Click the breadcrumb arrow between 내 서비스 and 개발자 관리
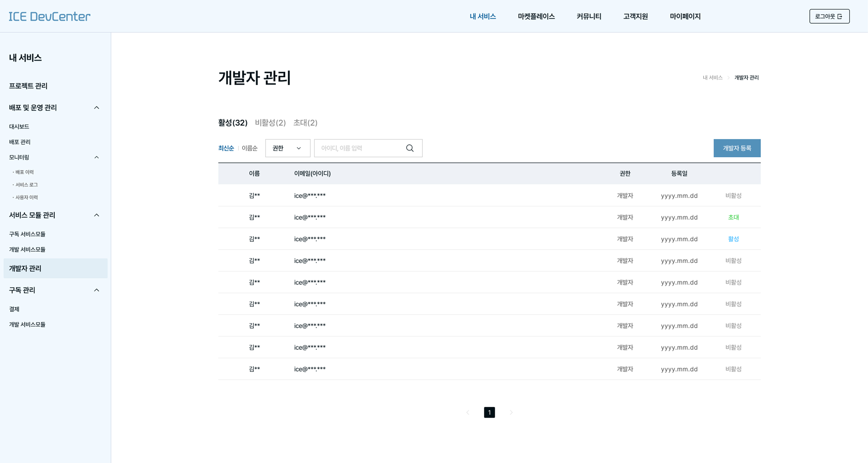Image resolution: width=868 pixels, height=463 pixels. (x=728, y=77)
